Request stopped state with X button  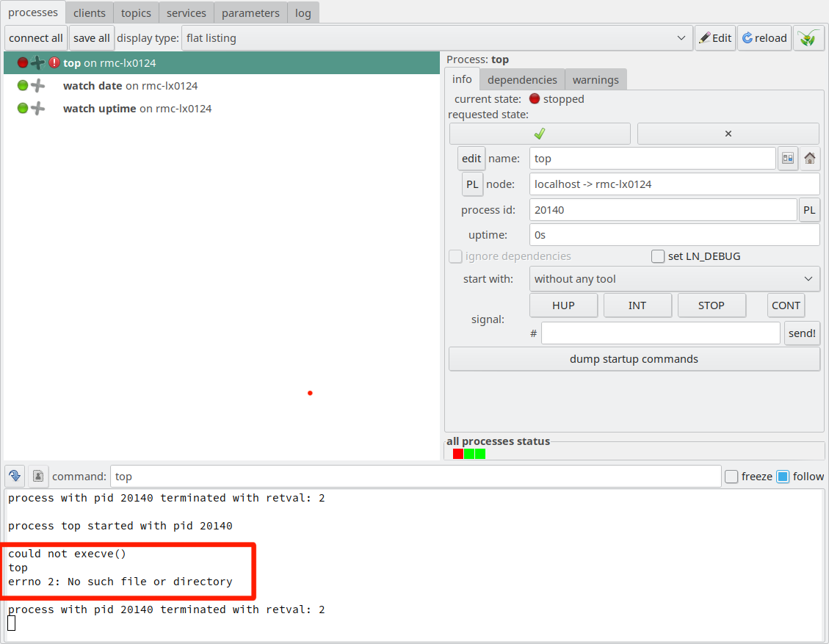click(728, 134)
